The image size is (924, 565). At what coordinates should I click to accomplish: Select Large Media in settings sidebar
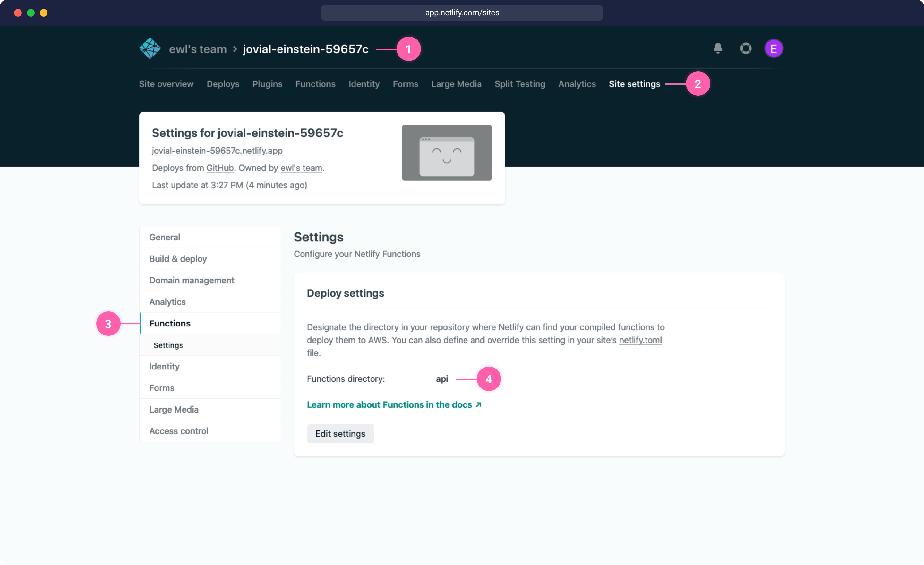coord(210,410)
